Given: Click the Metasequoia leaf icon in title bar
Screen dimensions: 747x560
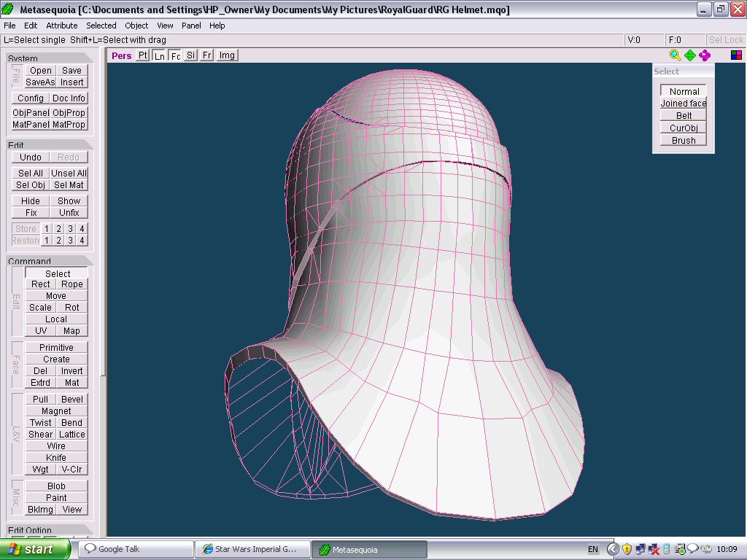Looking at the screenshot, I should (x=7, y=9).
